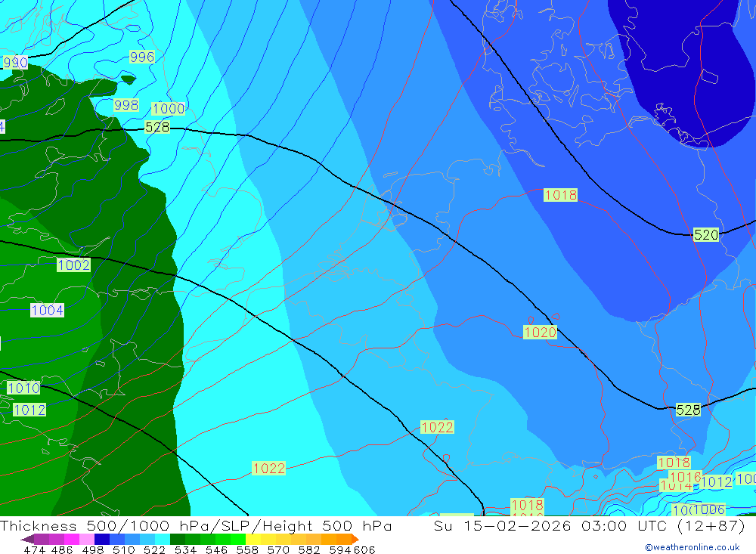Click the 528 height label beside 1000

click(157, 127)
